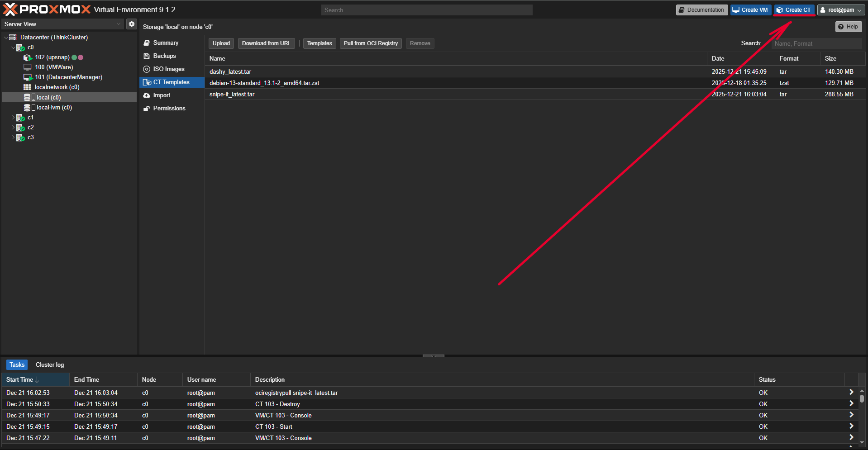Open the root@pam user menu

pyautogui.click(x=841, y=10)
